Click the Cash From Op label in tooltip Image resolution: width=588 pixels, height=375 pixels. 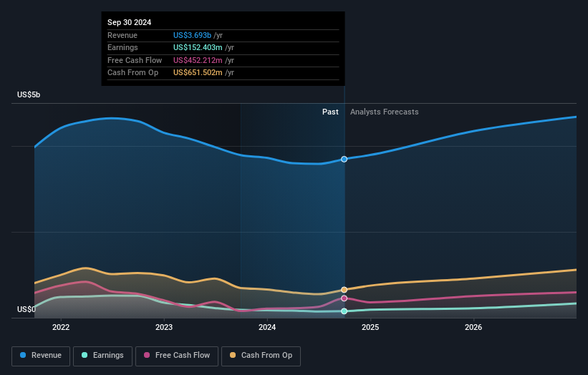[132, 73]
